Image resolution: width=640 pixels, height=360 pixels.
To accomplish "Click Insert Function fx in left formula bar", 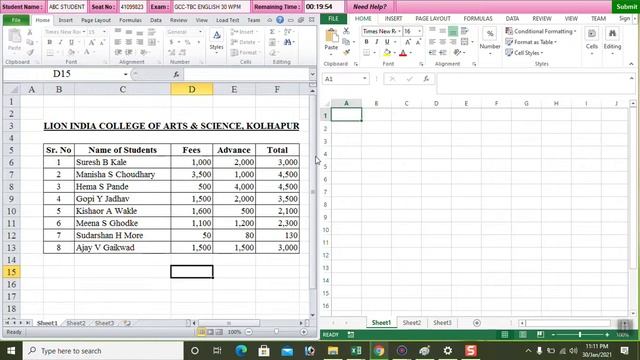I will 176,74.
